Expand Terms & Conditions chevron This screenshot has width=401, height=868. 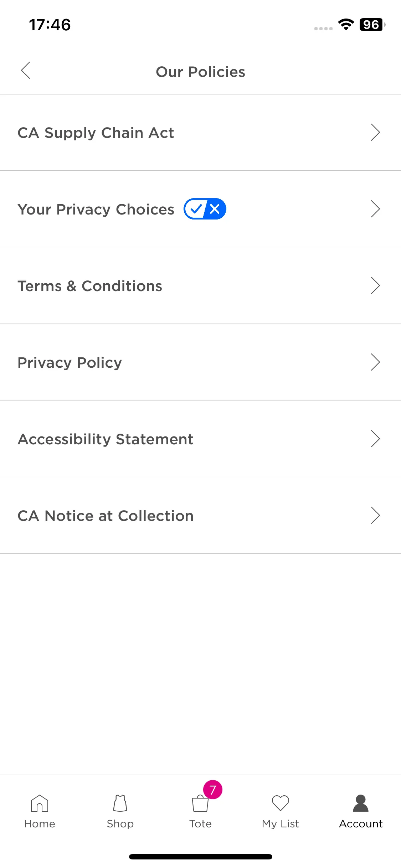click(375, 285)
